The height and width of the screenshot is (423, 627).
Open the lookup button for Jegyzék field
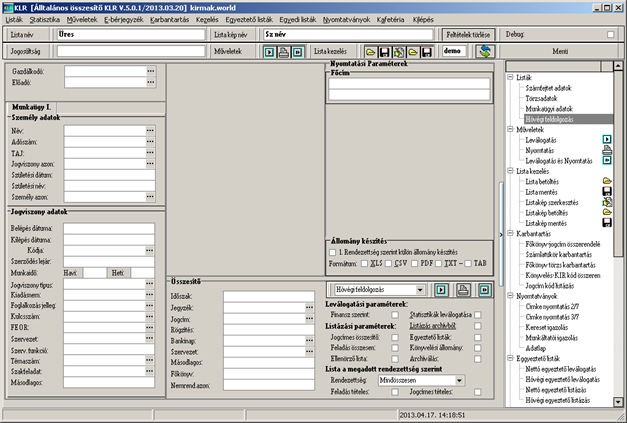pos(310,307)
